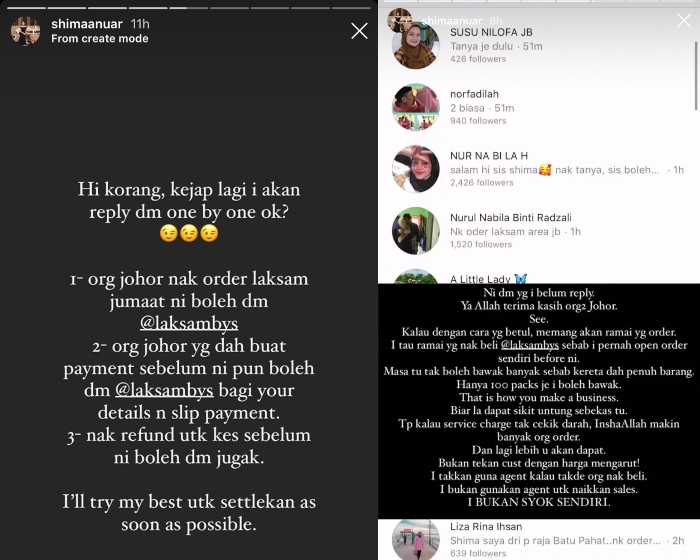This screenshot has width=700, height=560.
Task: Close the left shimaanuar story
Action: pos(359,31)
